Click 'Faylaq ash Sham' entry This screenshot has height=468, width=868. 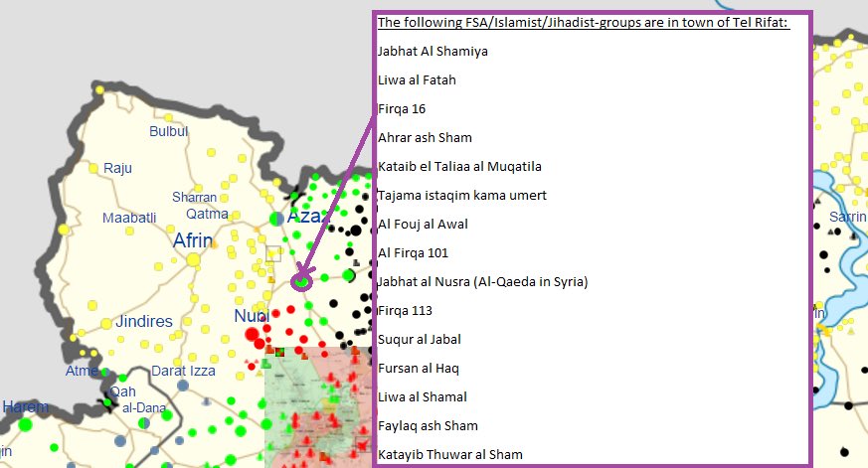[x=428, y=426]
